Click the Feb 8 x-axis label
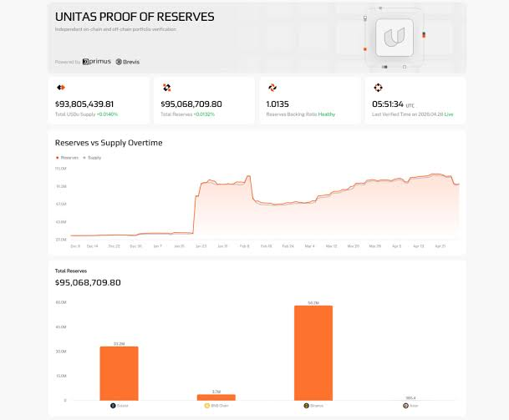The height and width of the screenshot is (420, 509). pyautogui.click(x=244, y=246)
